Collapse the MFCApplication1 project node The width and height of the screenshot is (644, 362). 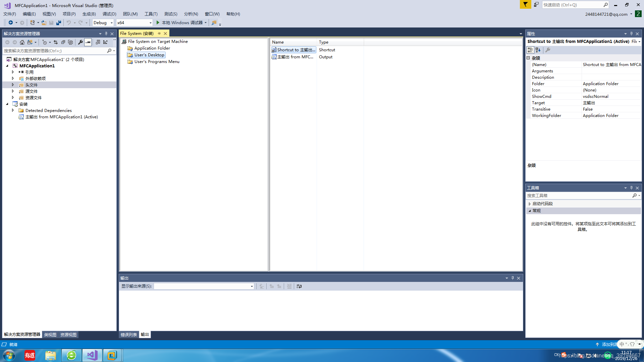(x=7, y=66)
